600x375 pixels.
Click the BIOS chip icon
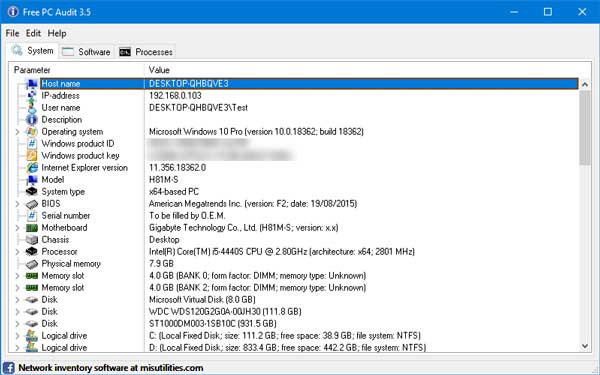click(32, 204)
